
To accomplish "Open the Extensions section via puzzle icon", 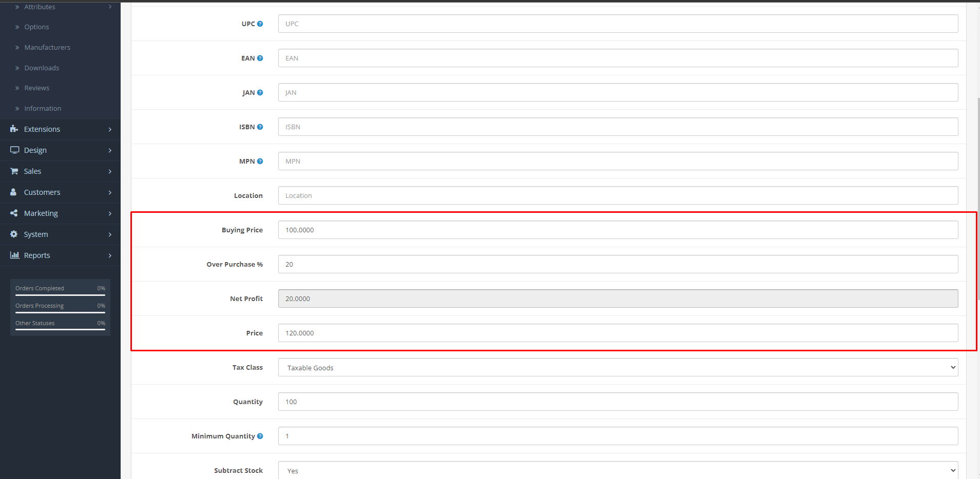I will (14, 129).
